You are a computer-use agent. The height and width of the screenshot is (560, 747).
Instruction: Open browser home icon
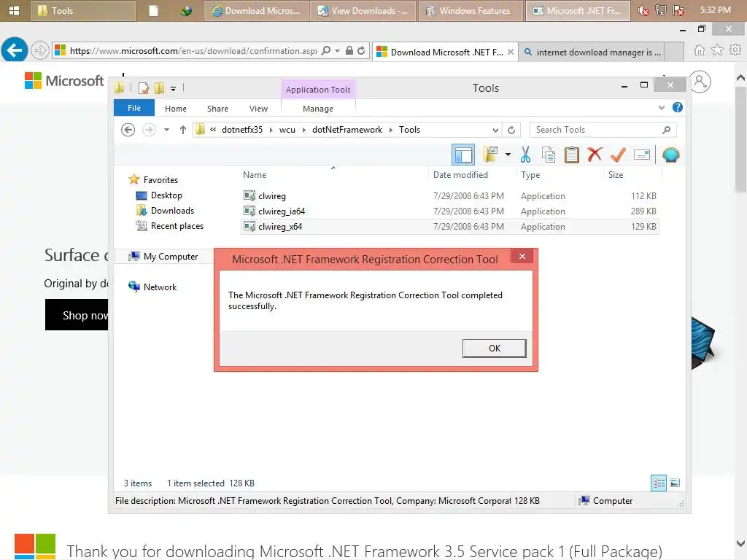pyautogui.click(x=699, y=50)
